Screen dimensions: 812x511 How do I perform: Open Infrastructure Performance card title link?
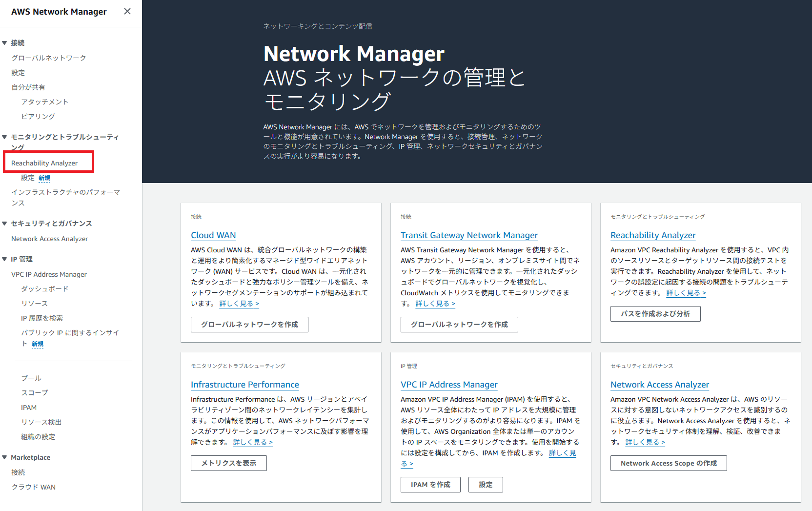245,385
